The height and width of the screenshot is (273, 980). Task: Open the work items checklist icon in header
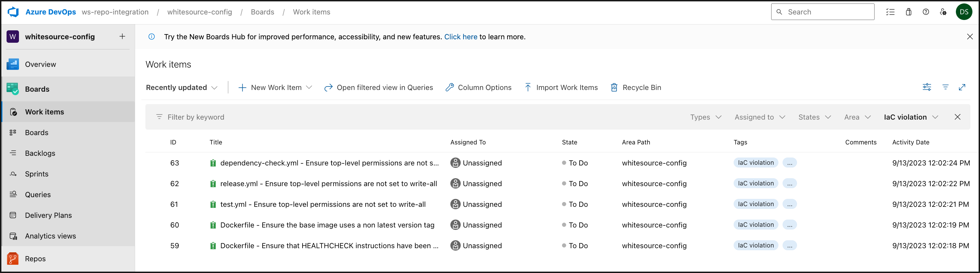pos(890,12)
